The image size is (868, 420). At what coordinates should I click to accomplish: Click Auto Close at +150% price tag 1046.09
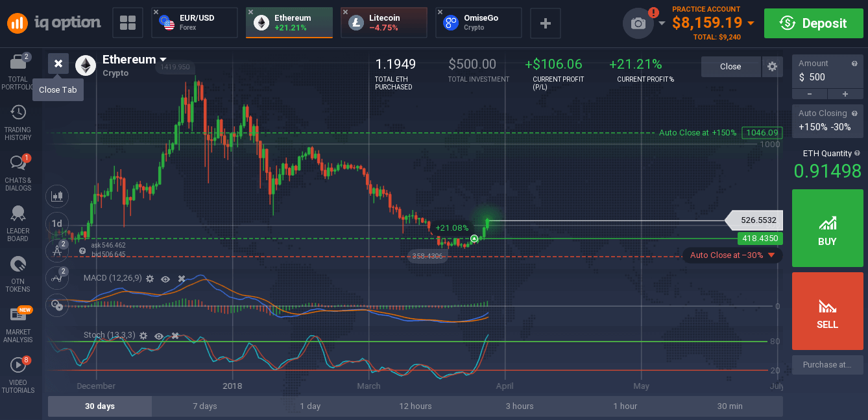point(762,132)
